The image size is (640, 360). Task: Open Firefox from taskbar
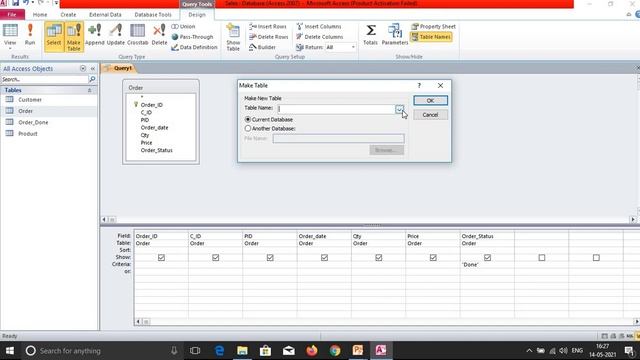(312, 351)
